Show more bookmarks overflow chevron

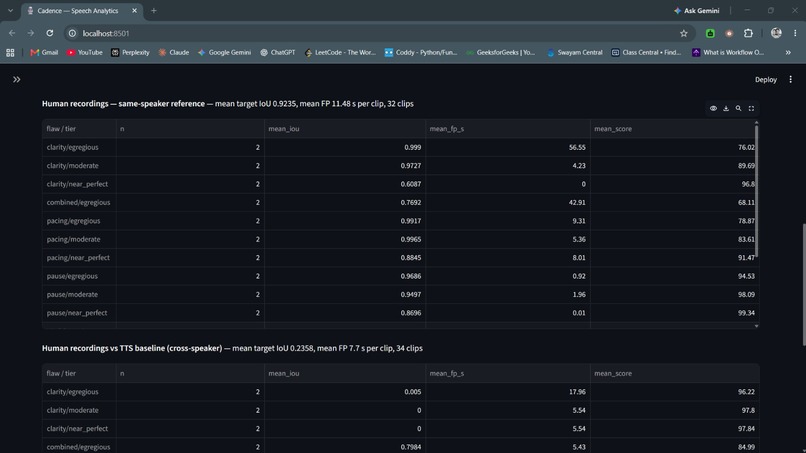click(x=788, y=52)
